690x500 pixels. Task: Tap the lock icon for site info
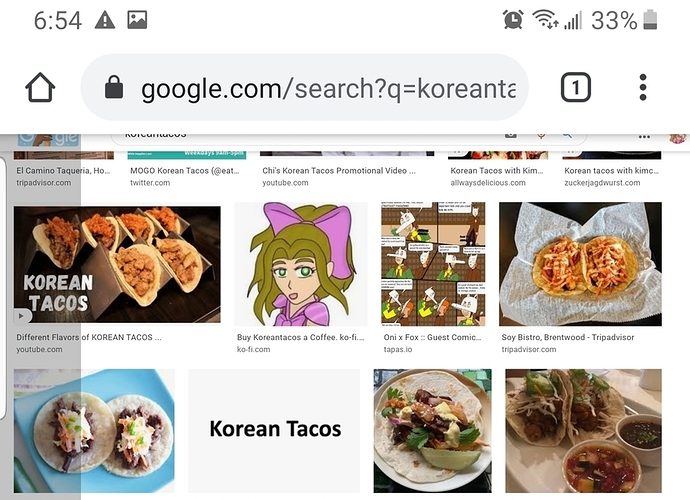coord(114,88)
